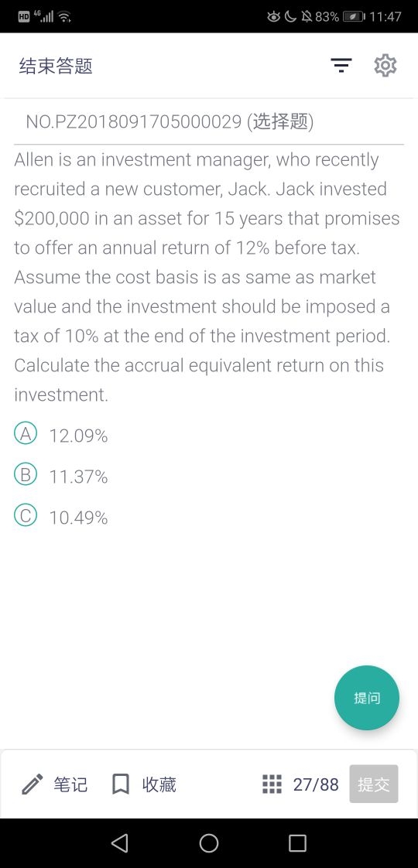The height and width of the screenshot is (868, 418).
Task: Open the 27/88 question counter
Action: pos(316,784)
